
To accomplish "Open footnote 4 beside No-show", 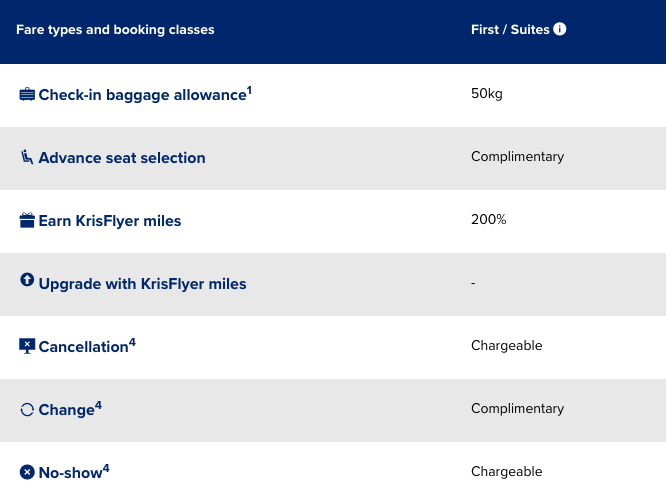I will point(106,467).
